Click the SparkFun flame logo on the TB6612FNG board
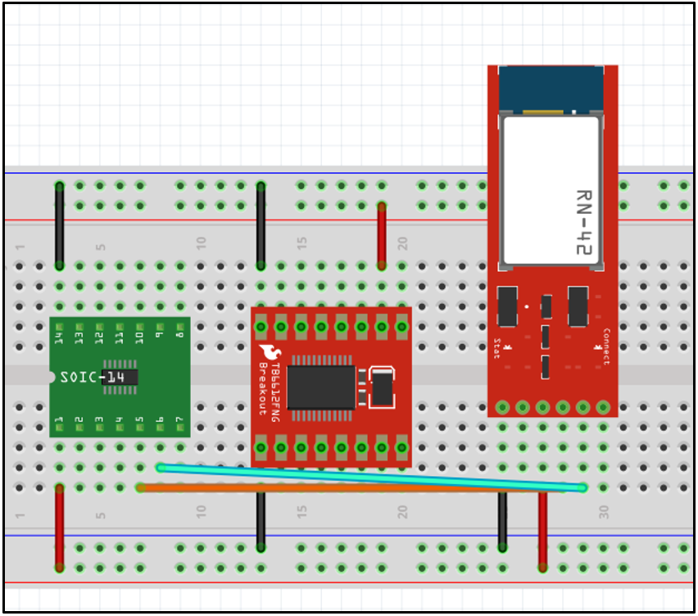Viewport: 698px width, 616px height. (270, 352)
